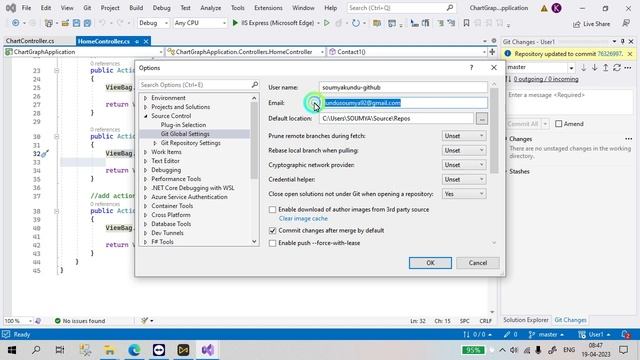Viewport: 640px width, 360px height.
Task: Click the Email input field
Action: point(403,103)
